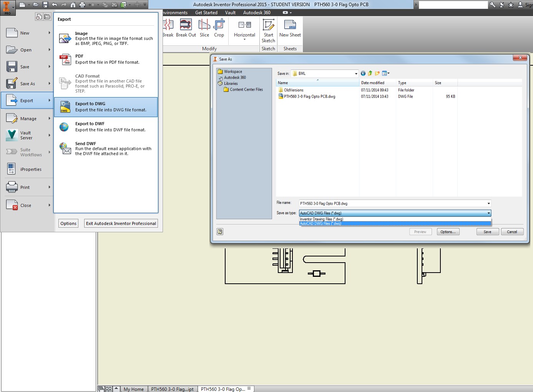Click the Export menu entry
This screenshot has width=533, height=392.
point(27,101)
